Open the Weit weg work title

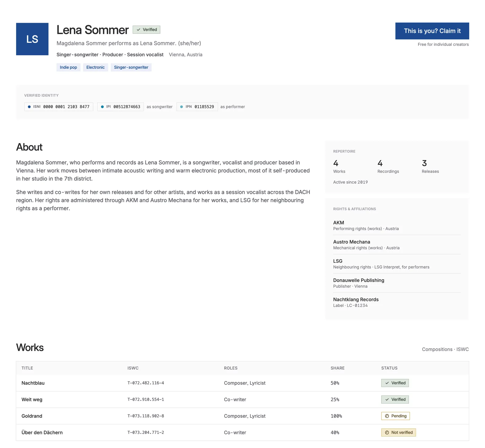(32, 400)
